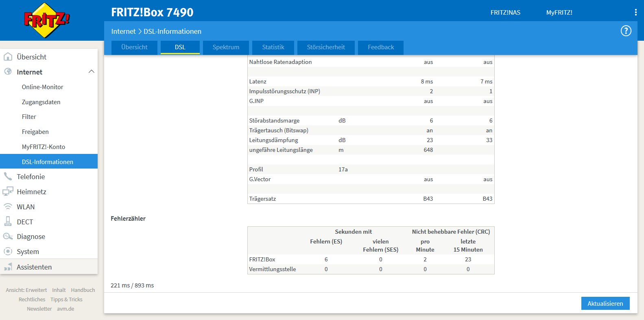Click the Latenz row label
Image resolution: width=644 pixels, height=320 pixels.
point(258,81)
